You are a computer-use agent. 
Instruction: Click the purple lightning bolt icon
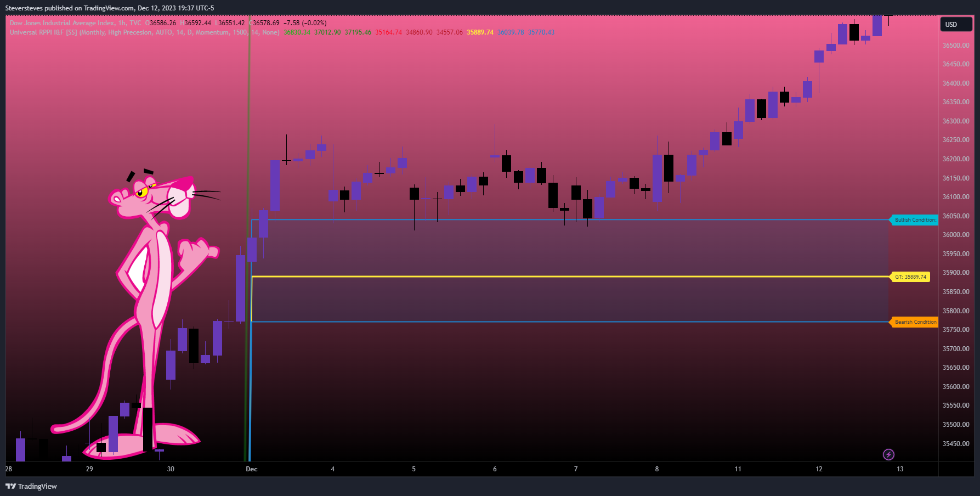point(888,454)
